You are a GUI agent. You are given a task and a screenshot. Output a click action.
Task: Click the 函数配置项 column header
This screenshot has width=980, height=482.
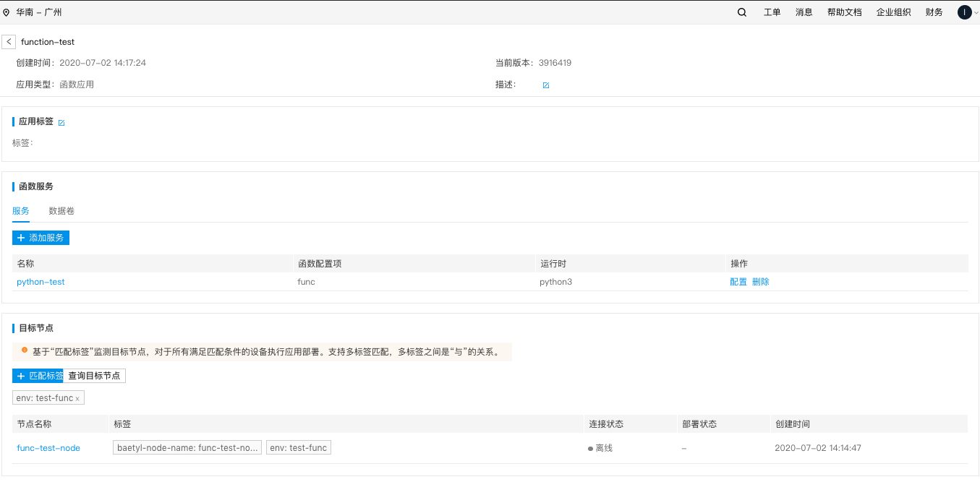pos(319,264)
